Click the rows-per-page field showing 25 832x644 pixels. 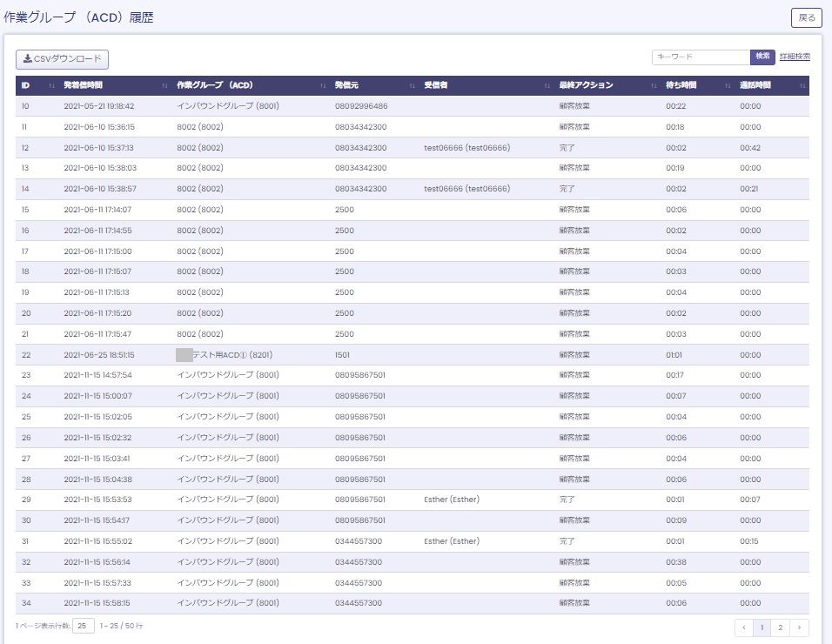click(x=84, y=626)
